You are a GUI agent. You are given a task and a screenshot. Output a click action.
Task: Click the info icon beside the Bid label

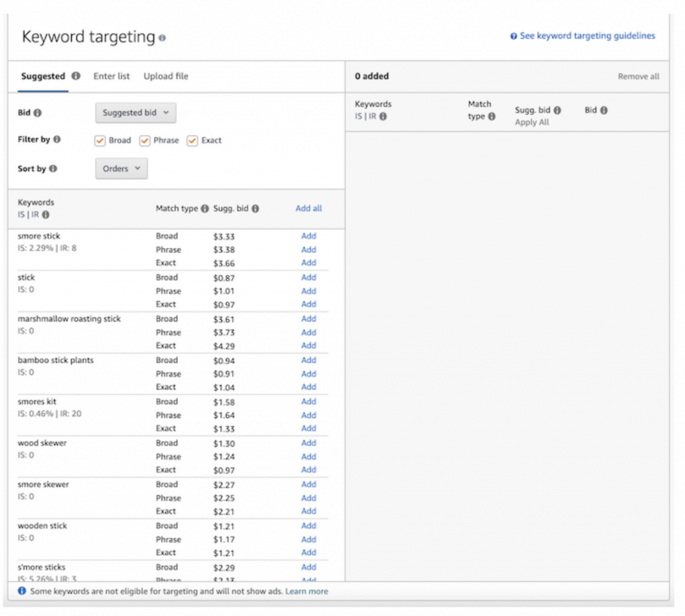point(37,113)
